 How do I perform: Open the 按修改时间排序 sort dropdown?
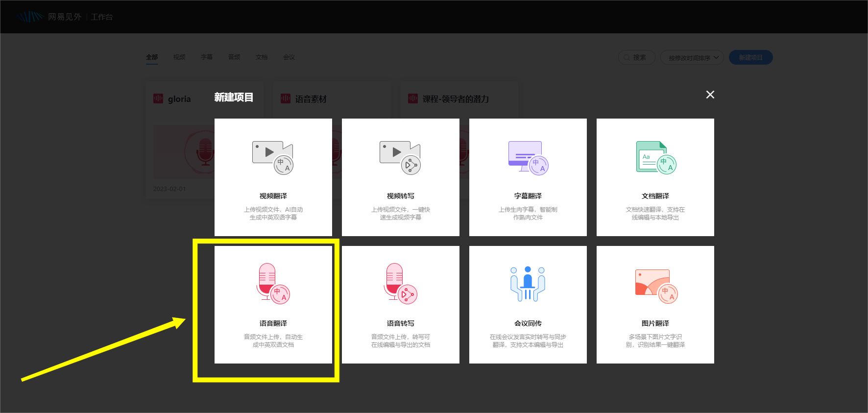(x=692, y=57)
